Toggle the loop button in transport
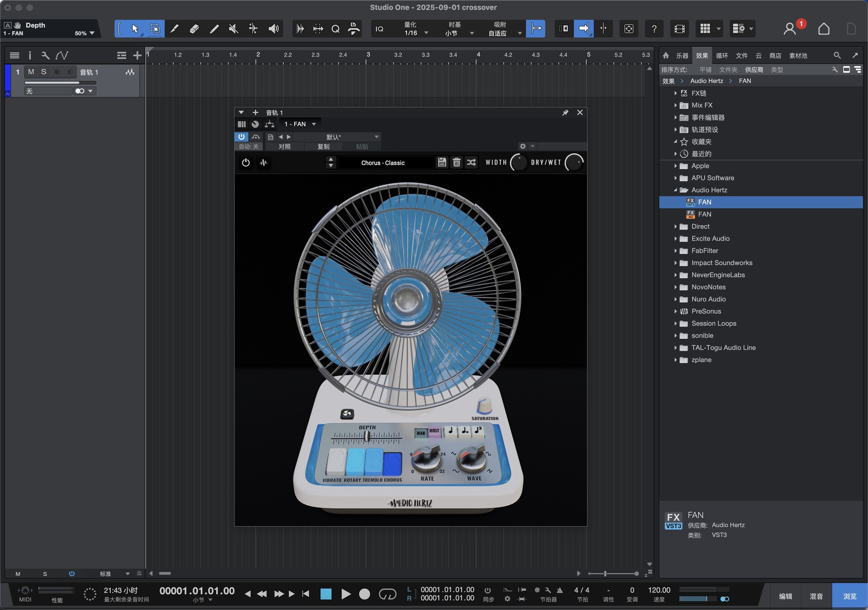 click(x=387, y=594)
